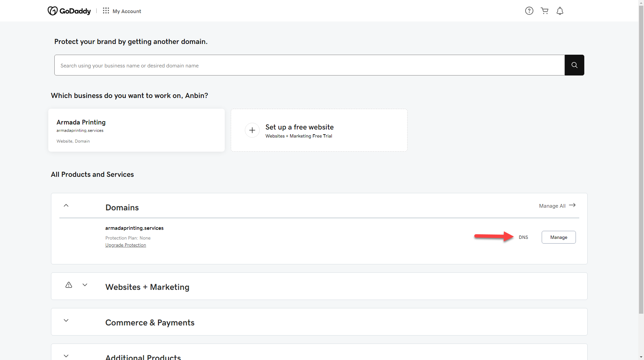
Task: Click the Commerce & Payments heading
Action: click(150, 323)
